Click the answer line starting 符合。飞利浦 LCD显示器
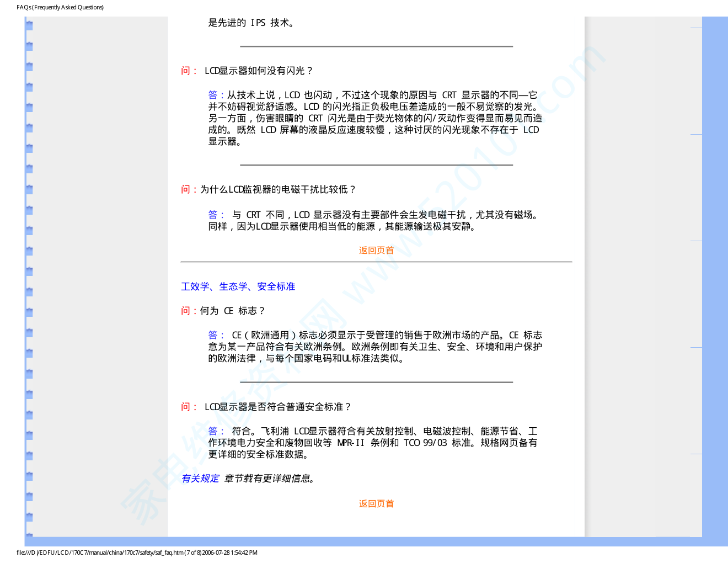 373,431
